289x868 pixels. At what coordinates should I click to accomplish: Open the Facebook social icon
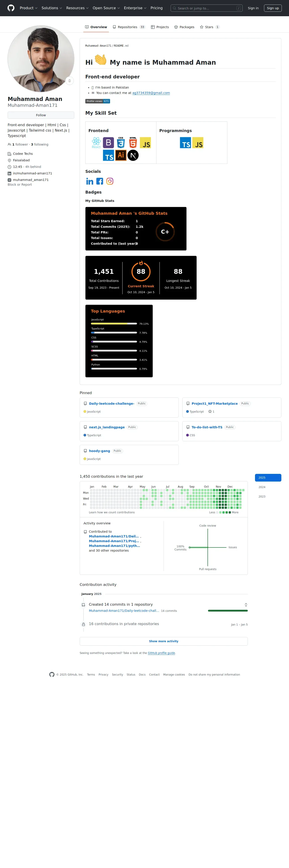(99, 181)
